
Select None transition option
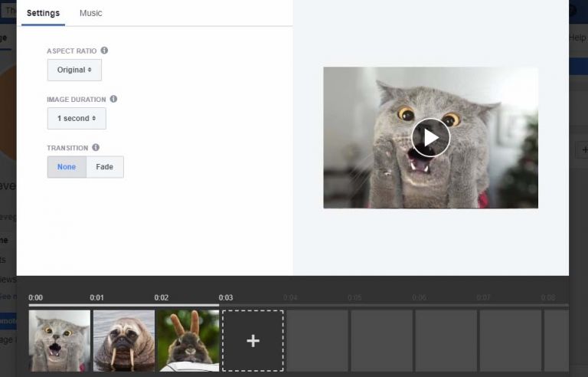coord(67,167)
